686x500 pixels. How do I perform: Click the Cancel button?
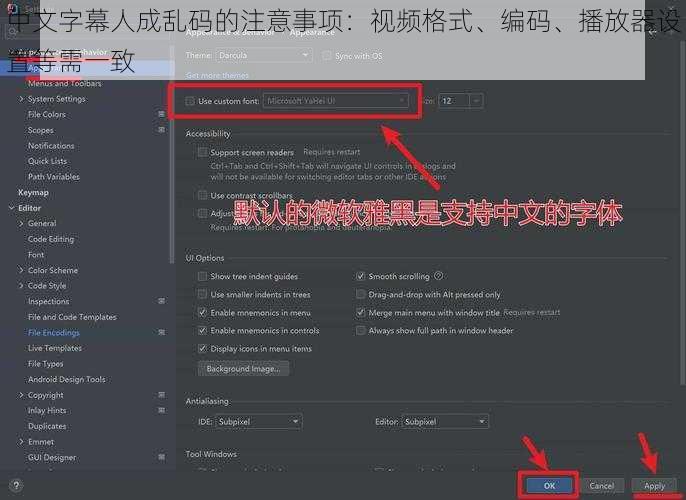point(602,485)
